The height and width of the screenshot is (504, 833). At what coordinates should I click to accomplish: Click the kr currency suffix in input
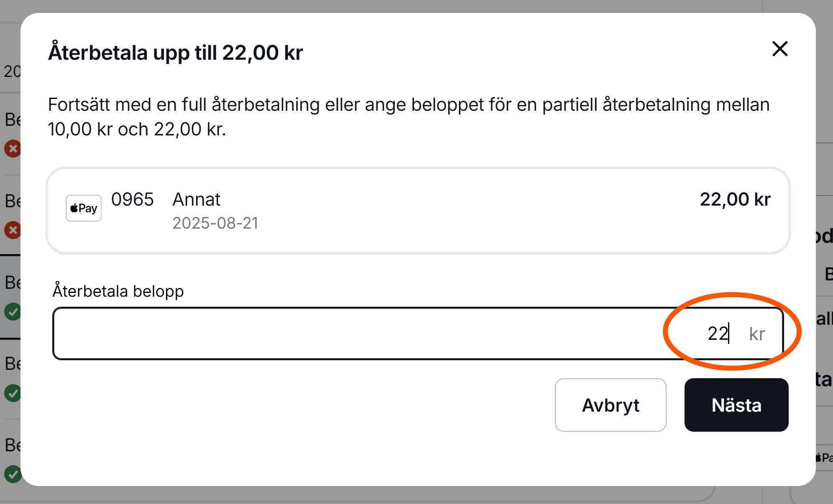pos(757,334)
